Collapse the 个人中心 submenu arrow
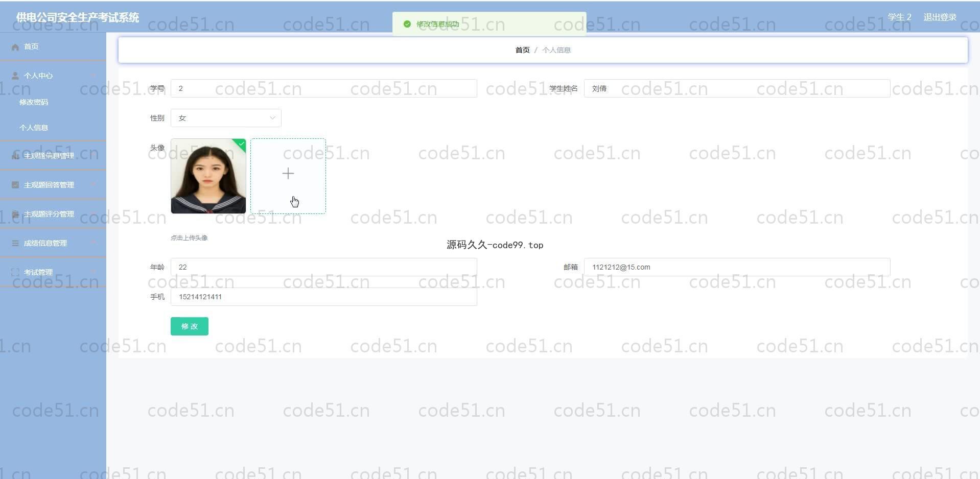The height and width of the screenshot is (479, 980). click(x=93, y=76)
